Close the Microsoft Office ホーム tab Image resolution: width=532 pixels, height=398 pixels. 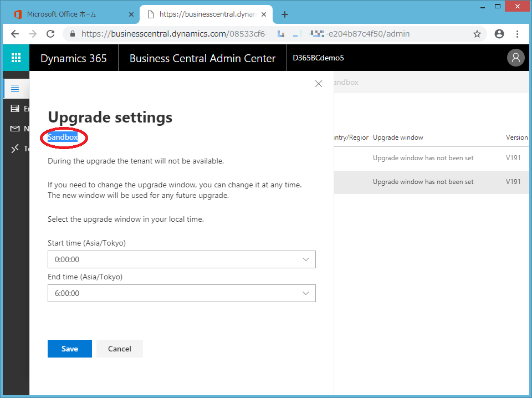[x=131, y=14]
